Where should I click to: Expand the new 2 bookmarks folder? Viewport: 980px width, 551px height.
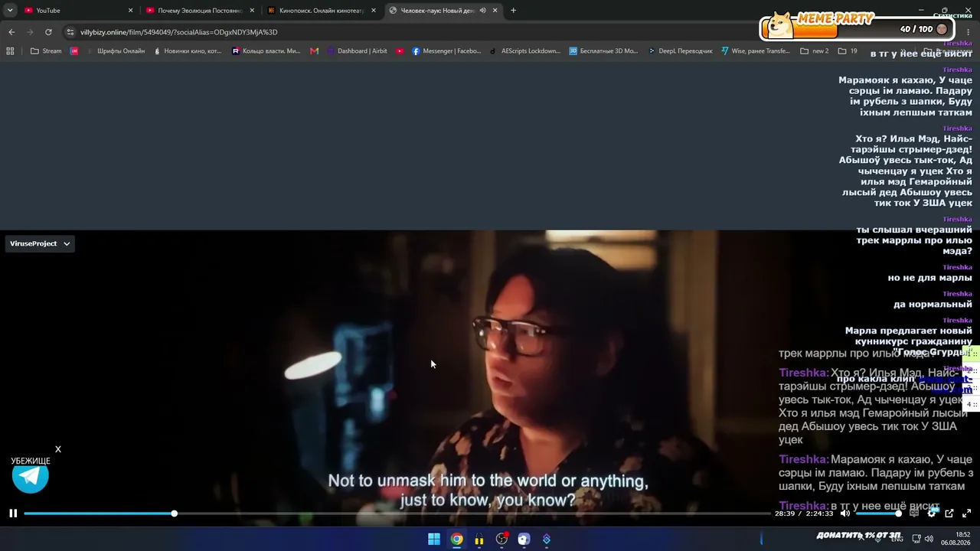tap(815, 51)
